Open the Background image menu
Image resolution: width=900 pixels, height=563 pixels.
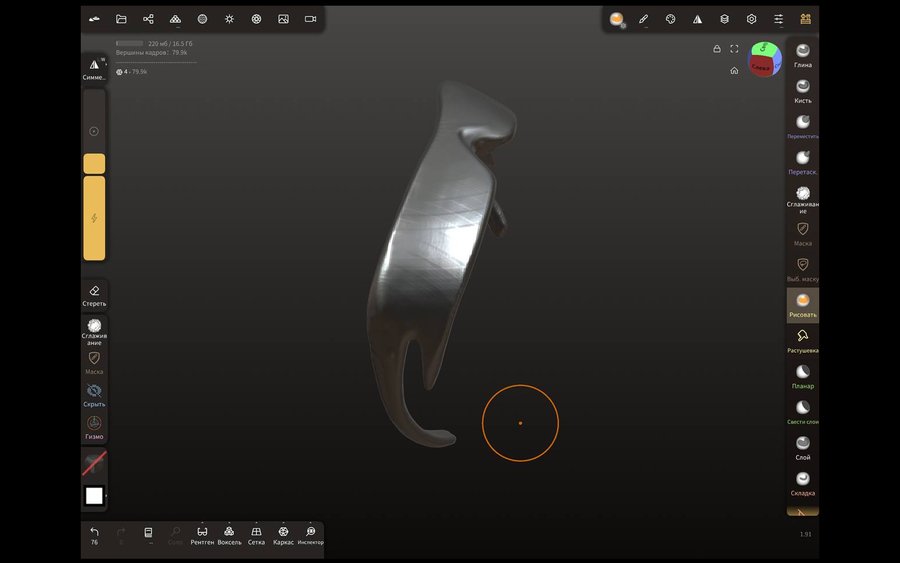coord(283,19)
